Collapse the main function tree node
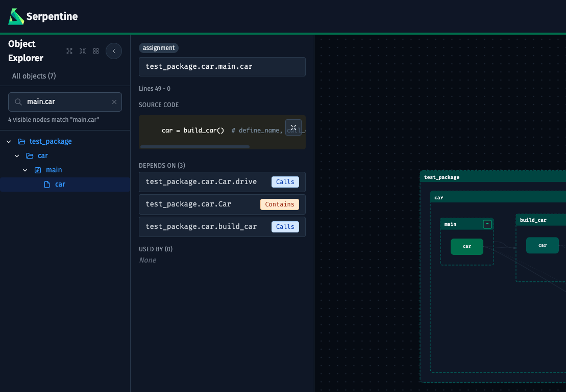The height and width of the screenshot is (392, 566). pos(25,170)
